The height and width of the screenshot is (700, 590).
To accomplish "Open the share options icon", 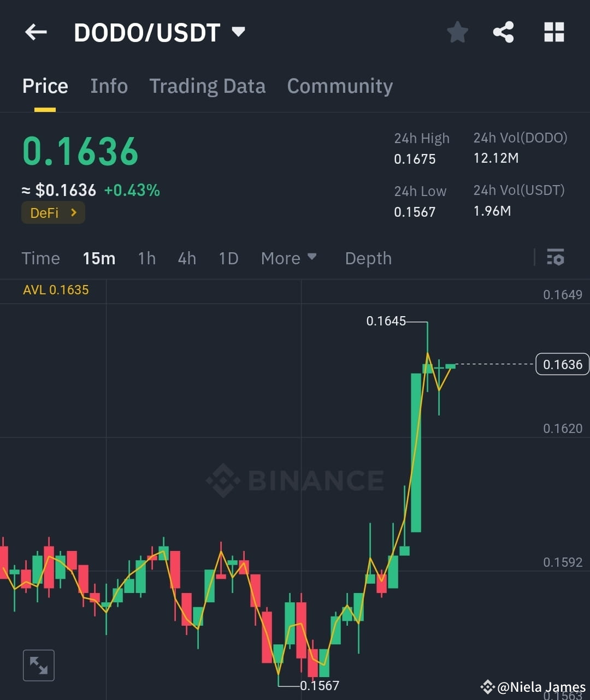I will pos(503,32).
